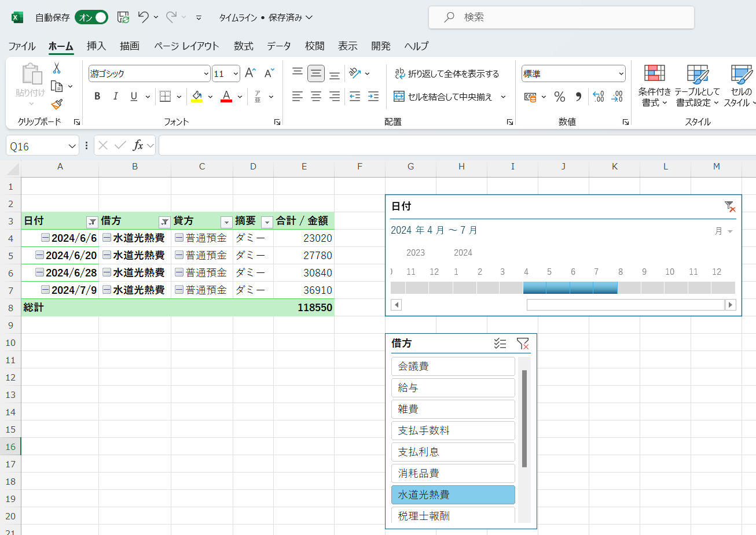Open the font name dropdown 游ゴシック
Viewport: 756px width, 535px height.
[x=206, y=73]
